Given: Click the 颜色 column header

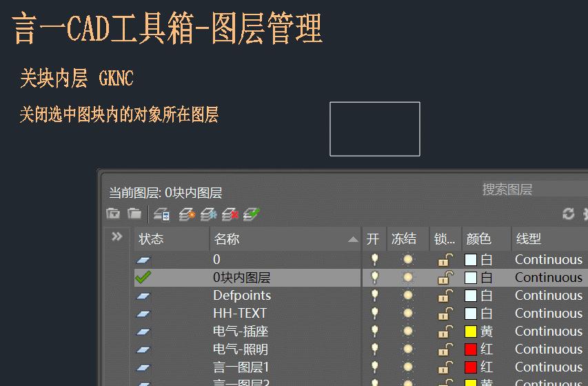Looking at the screenshot, I should (x=487, y=238).
